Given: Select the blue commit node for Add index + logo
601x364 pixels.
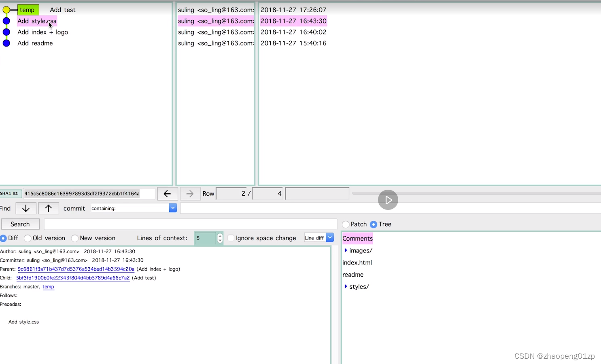Looking at the screenshot, I should tap(6, 32).
